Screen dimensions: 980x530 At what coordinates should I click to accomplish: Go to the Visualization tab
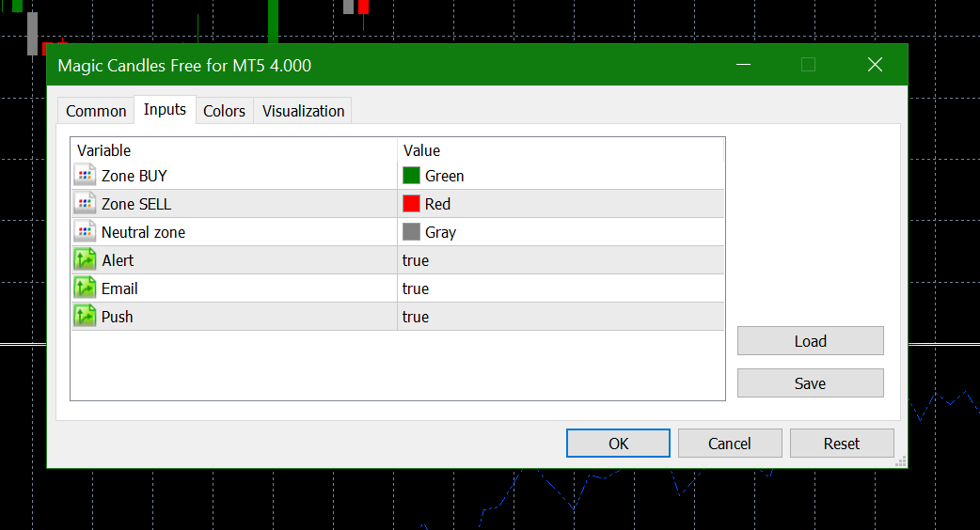(303, 111)
